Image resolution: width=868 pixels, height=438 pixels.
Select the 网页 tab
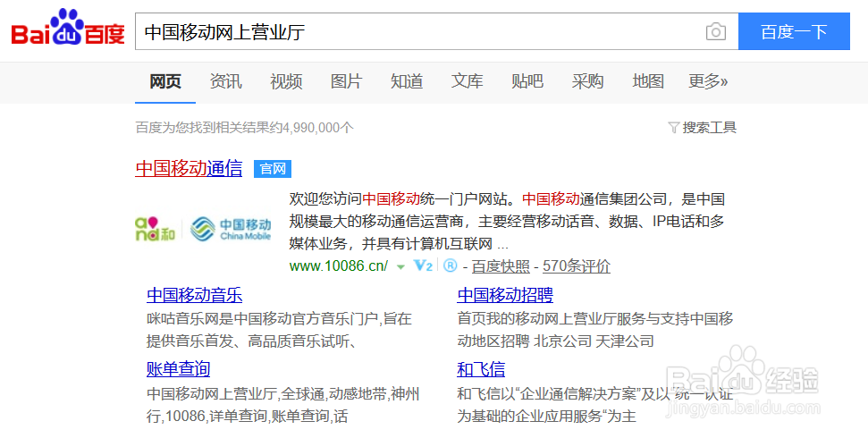pyautogui.click(x=165, y=81)
